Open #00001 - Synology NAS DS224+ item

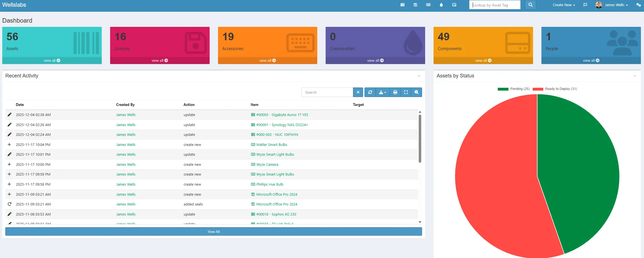click(282, 125)
